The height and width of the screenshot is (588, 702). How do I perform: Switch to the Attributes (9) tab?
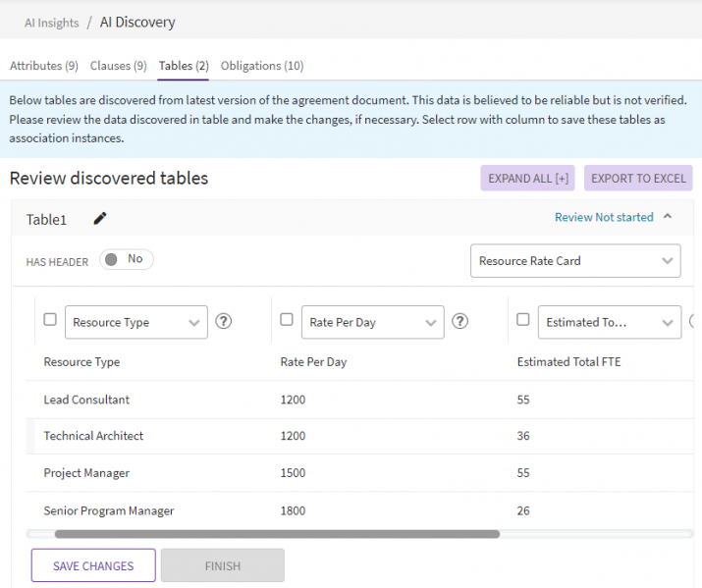44,66
